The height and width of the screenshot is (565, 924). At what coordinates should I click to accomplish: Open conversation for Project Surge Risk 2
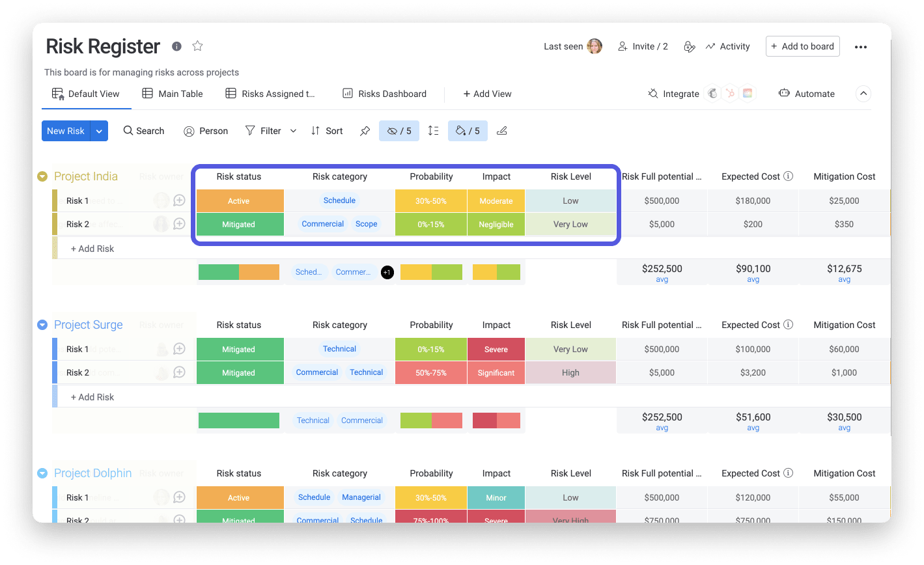[x=179, y=372]
